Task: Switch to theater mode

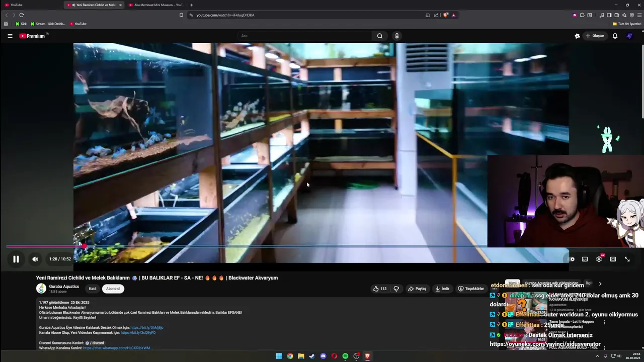Action: [613, 259]
